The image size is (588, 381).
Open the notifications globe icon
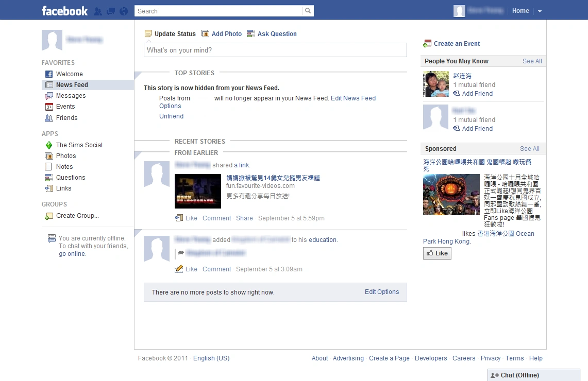click(124, 11)
